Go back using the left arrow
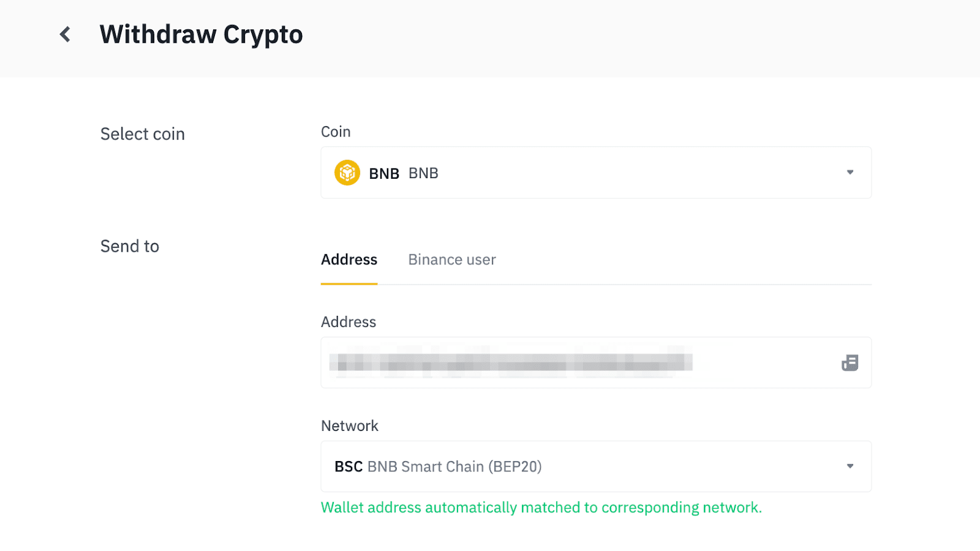 click(66, 34)
